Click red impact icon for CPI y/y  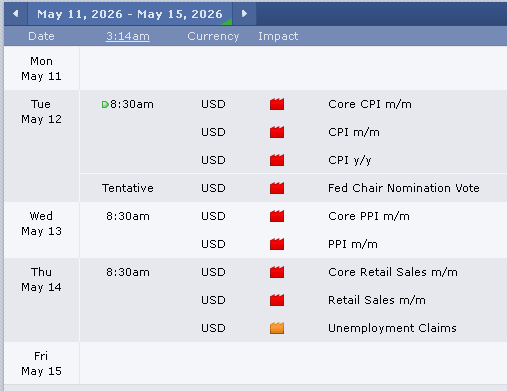277,160
